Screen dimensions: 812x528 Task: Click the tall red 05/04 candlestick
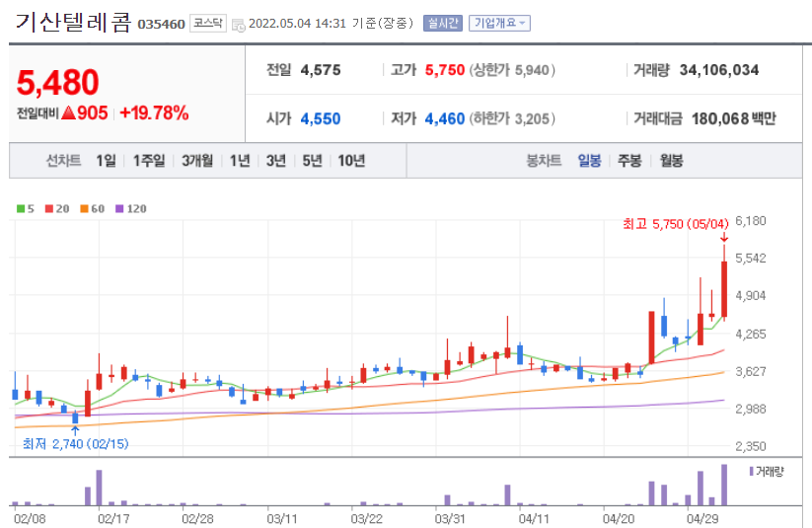click(x=724, y=288)
